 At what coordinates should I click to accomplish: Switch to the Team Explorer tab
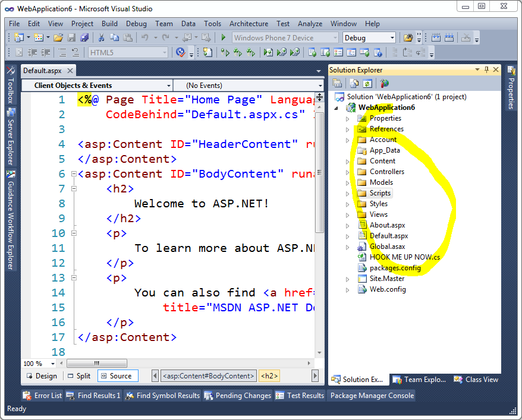pos(419,380)
